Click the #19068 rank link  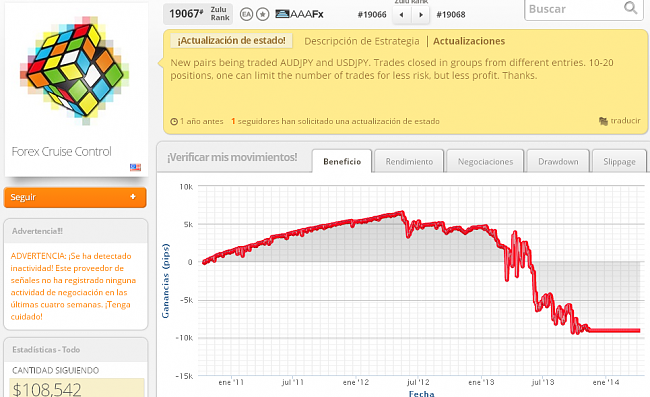[x=451, y=15]
